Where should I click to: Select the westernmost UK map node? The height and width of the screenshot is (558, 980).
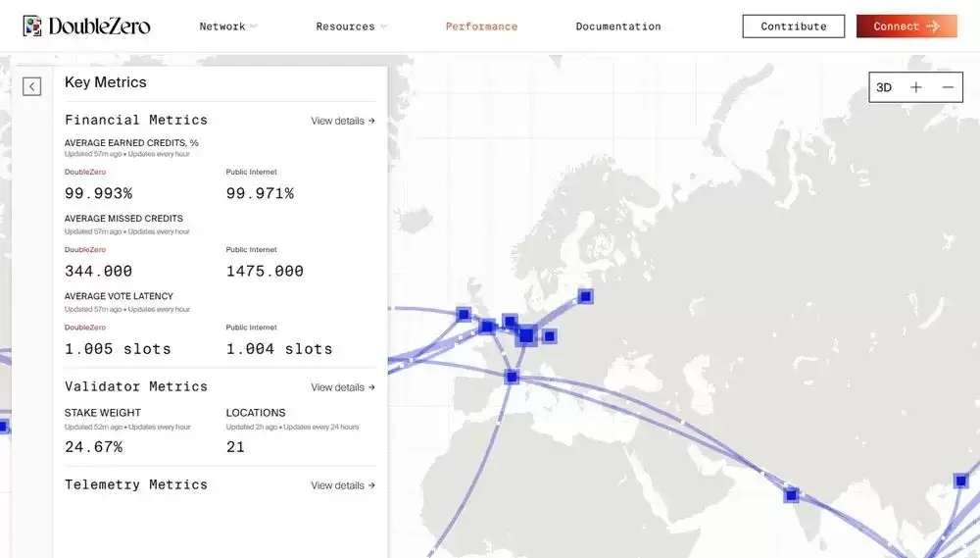[x=464, y=315]
